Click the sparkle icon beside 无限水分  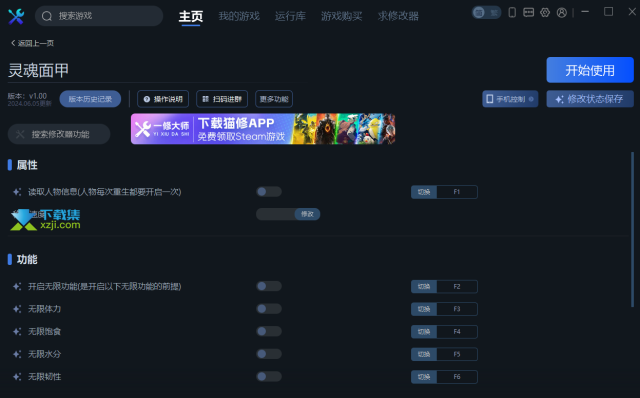17,354
